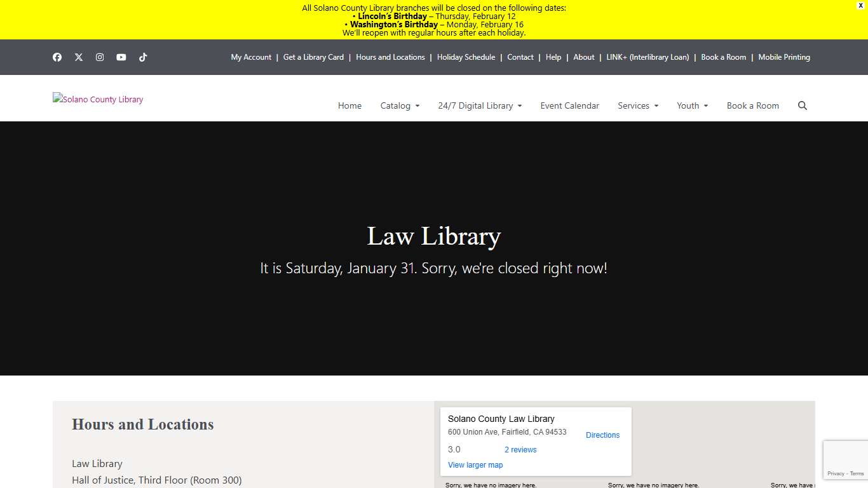Click Book a Room in main navigation
868x488 pixels.
pyautogui.click(x=753, y=105)
